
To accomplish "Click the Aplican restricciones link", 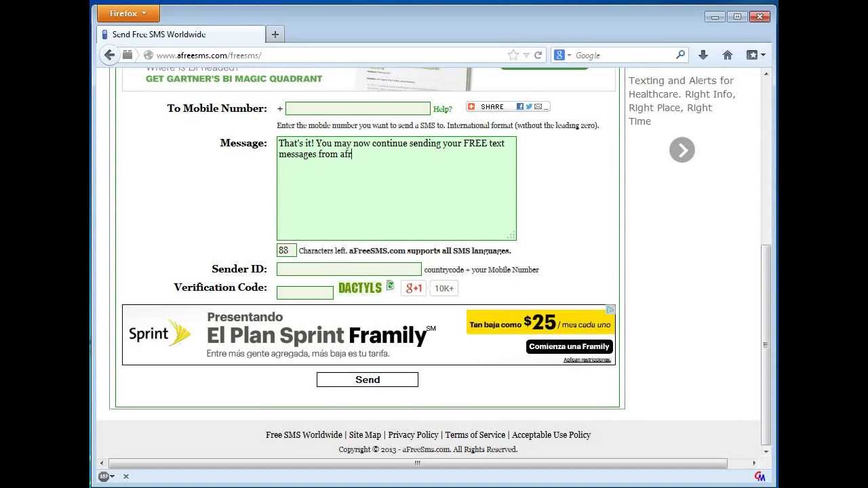I will click(587, 360).
